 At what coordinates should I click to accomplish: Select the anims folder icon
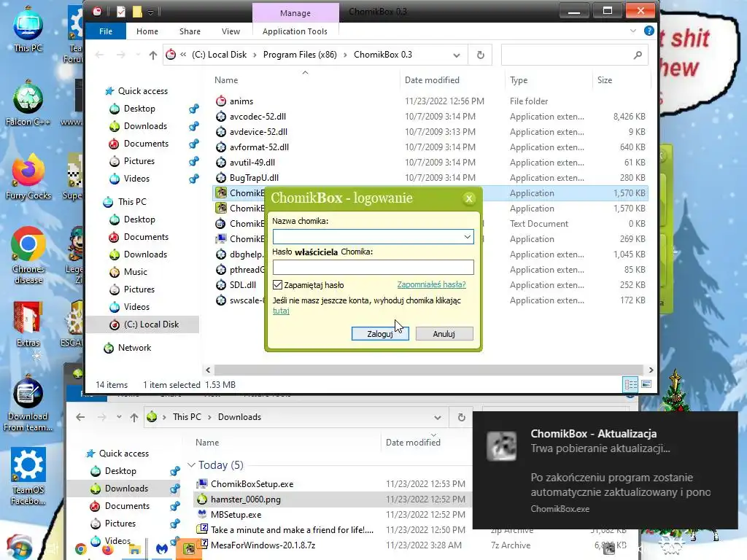tap(221, 101)
